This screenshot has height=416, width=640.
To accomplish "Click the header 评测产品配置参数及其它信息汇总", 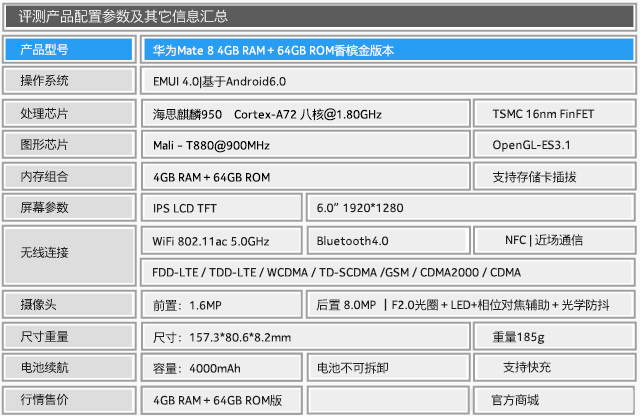I will [x=320, y=16].
